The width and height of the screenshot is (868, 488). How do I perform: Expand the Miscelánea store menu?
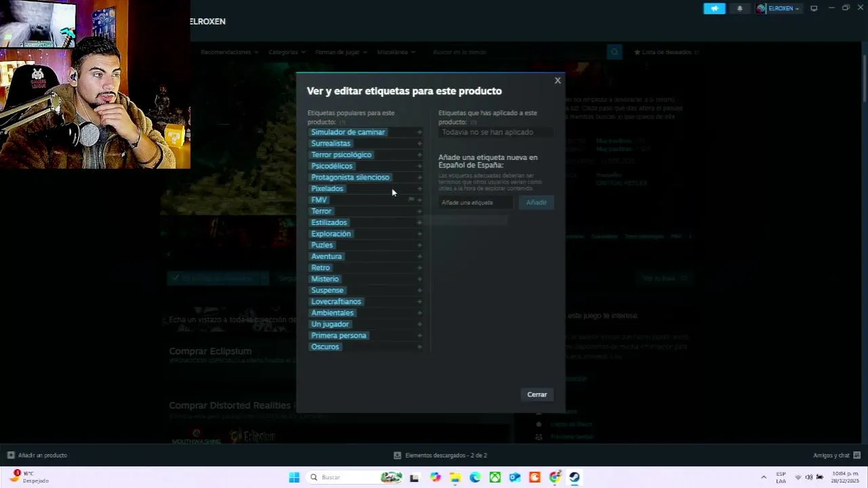[x=396, y=52]
